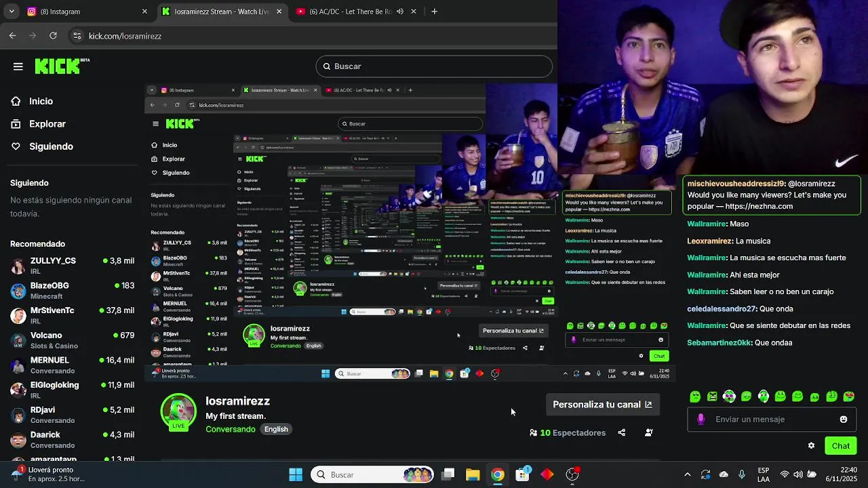Viewport: 868px width, 488px height.
Task: Open the weather widget Lloverá pronto
Action: (x=47, y=474)
